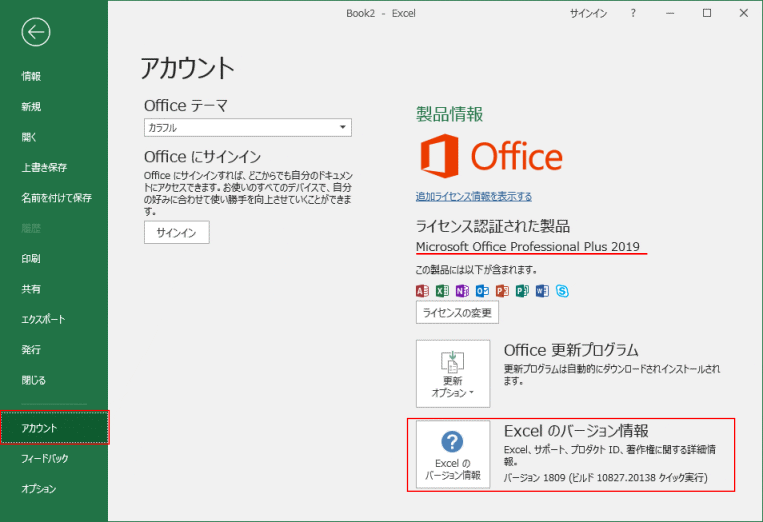763x522 pixels.
Task: Open 共有 in the sidebar
Action: [31, 289]
